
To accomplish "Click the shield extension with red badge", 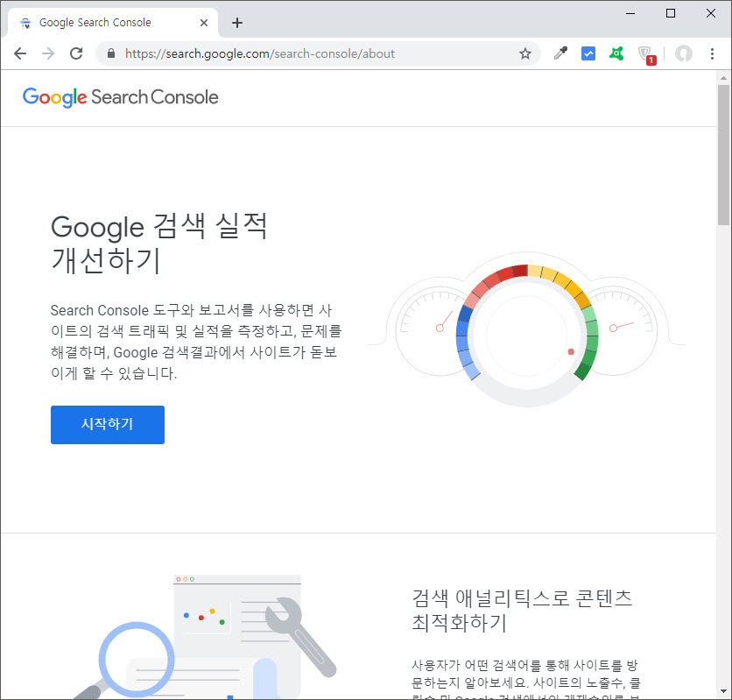I will click(645, 54).
